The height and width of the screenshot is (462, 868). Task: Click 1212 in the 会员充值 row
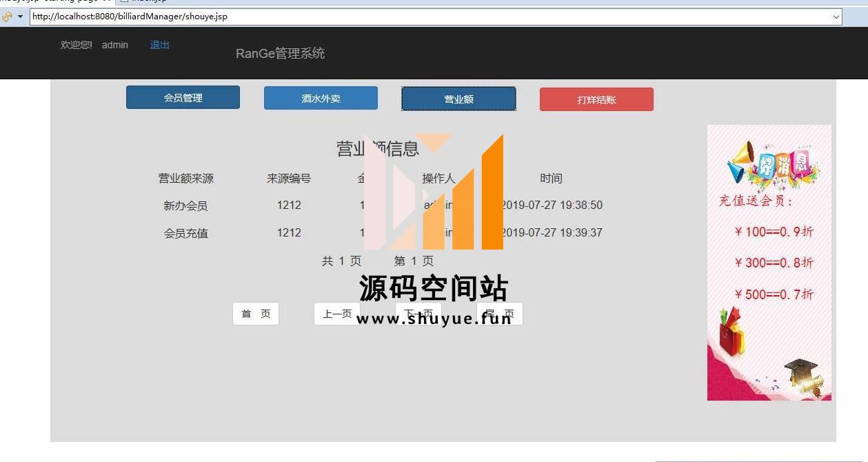(x=289, y=232)
